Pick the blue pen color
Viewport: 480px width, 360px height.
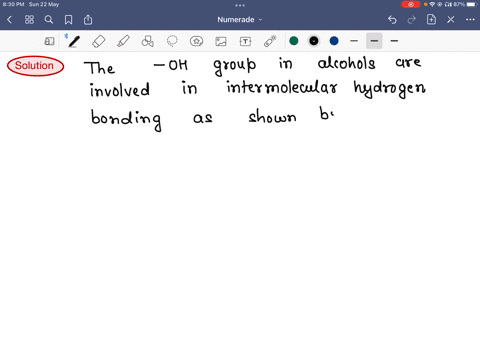pos(334,41)
